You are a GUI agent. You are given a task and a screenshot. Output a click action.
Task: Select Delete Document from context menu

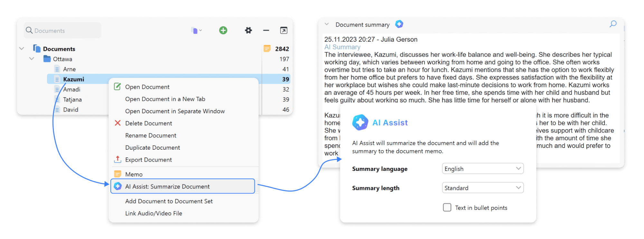pos(148,123)
